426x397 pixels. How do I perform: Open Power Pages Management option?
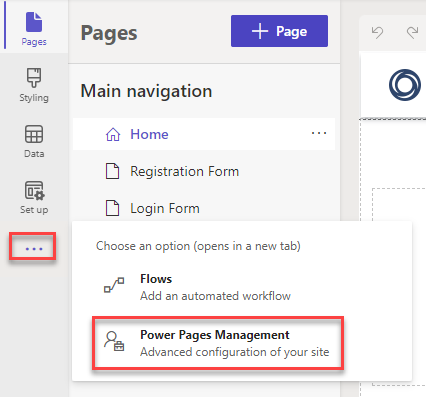[218, 343]
